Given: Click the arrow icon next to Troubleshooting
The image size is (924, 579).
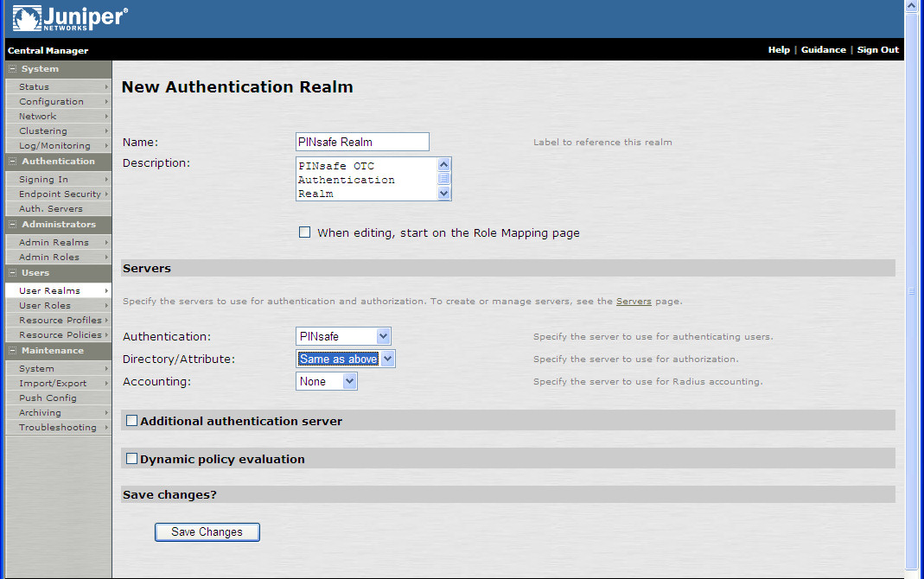Looking at the screenshot, I should [107, 427].
